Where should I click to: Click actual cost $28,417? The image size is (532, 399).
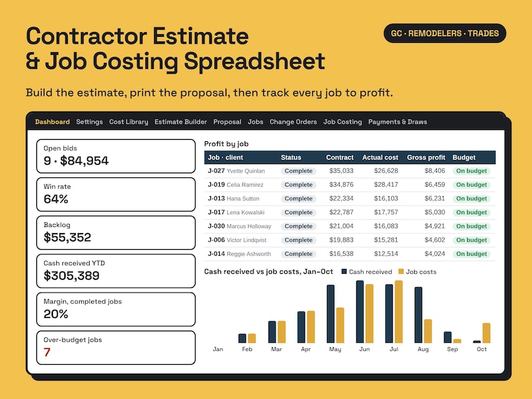[386, 185]
